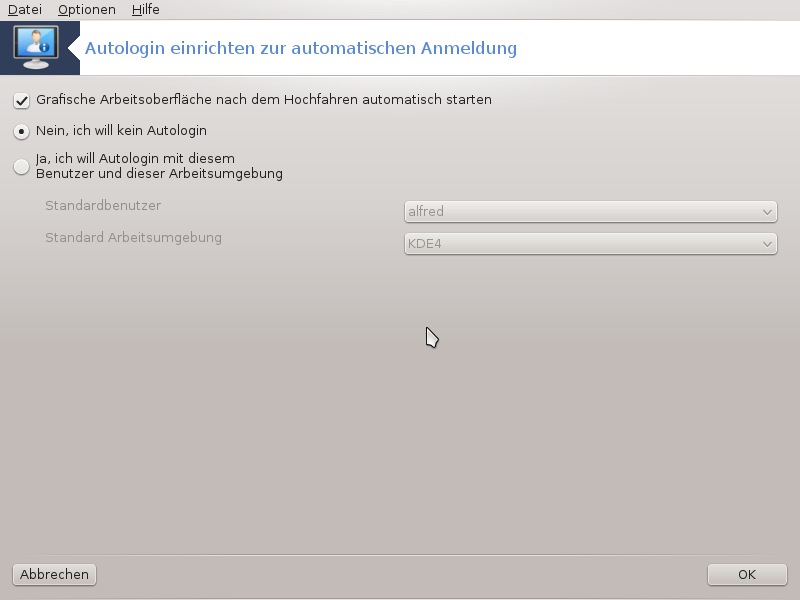Confirm with the OK button
The height and width of the screenshot is (600, 800).
tap(747, 574)
